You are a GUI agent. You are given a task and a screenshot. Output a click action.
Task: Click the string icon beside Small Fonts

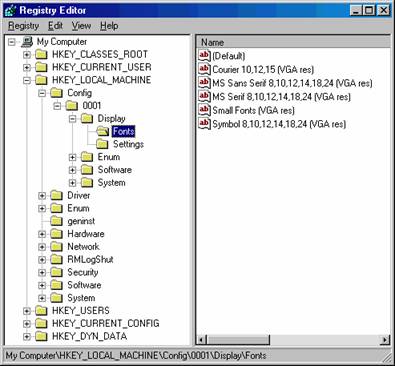204,110
